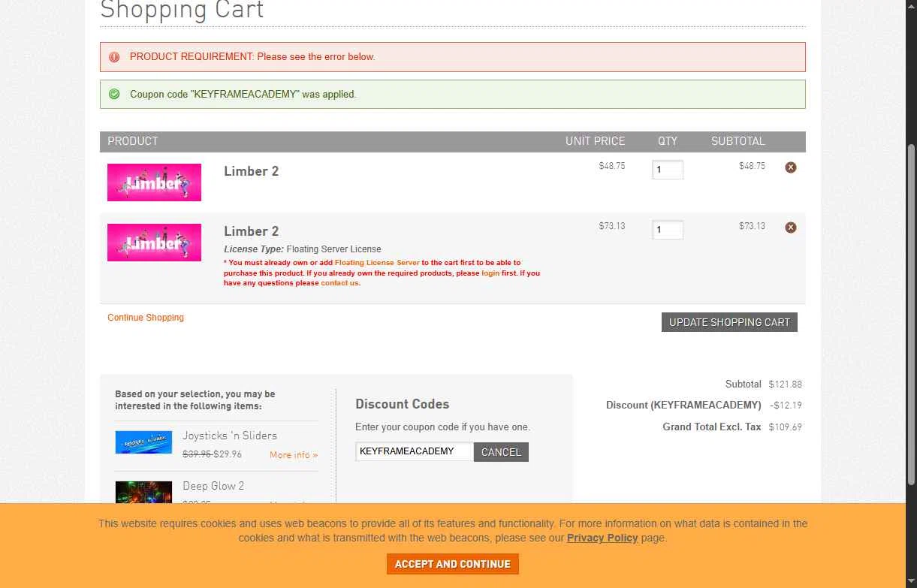Click the PRODUCT REQUIREMENT error message

click(x=252, y=57)
